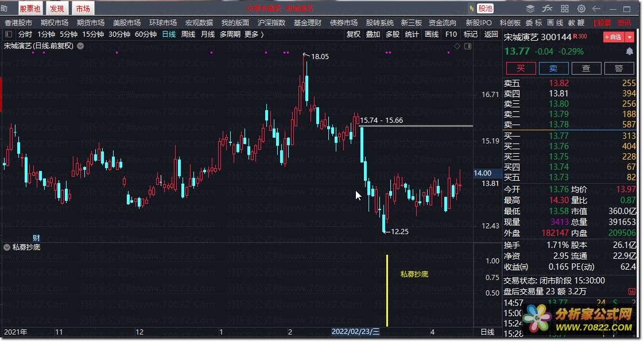Expand the 私募抄底 indicator dropdown arrow
The width and height of the screenshot is (644, 342).
(7, 247)
